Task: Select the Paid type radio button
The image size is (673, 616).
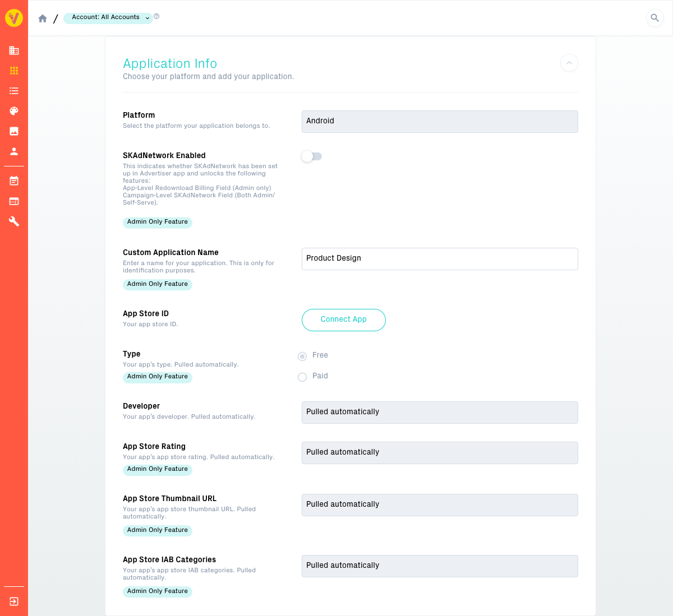Action: click(302, 377)
